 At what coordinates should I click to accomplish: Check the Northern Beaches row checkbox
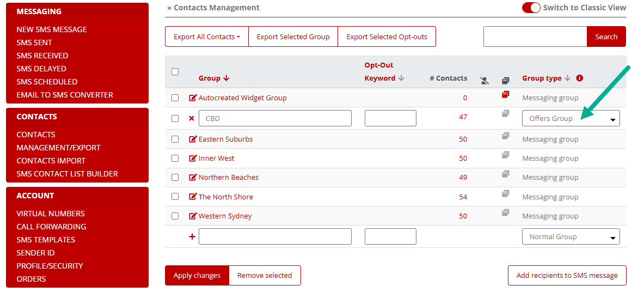[175, 178]
